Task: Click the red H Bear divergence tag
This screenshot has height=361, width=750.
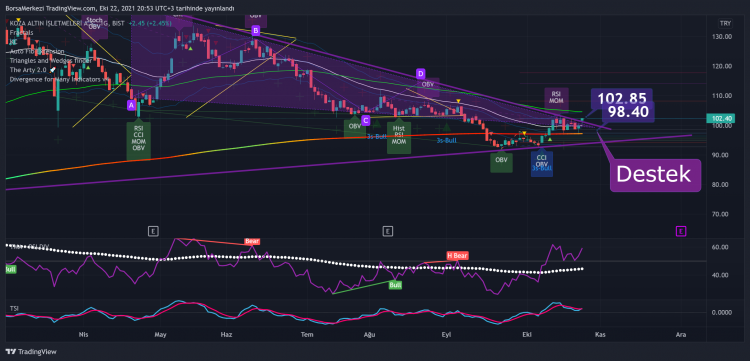Action: click(457, 256)
